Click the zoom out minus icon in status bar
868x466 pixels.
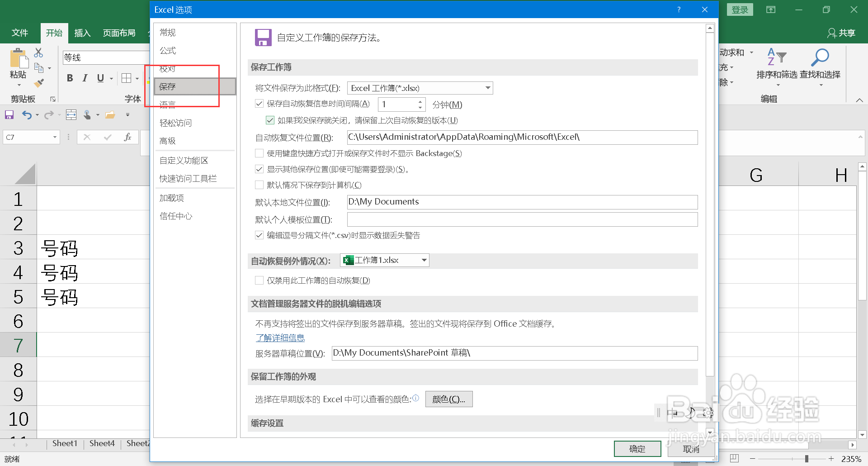point(752,458)
